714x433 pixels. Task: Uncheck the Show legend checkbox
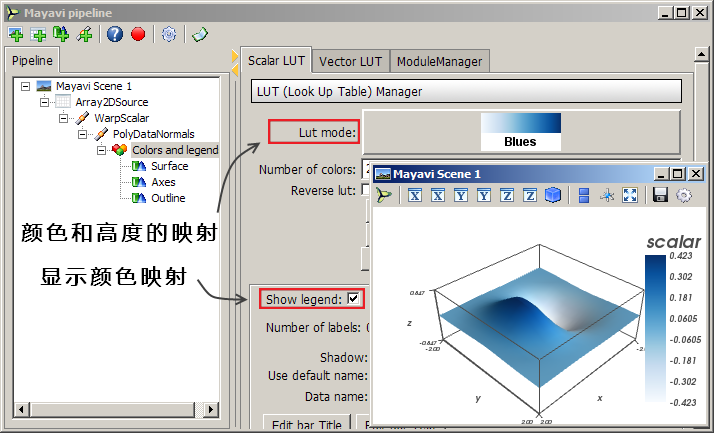(353, 298)
